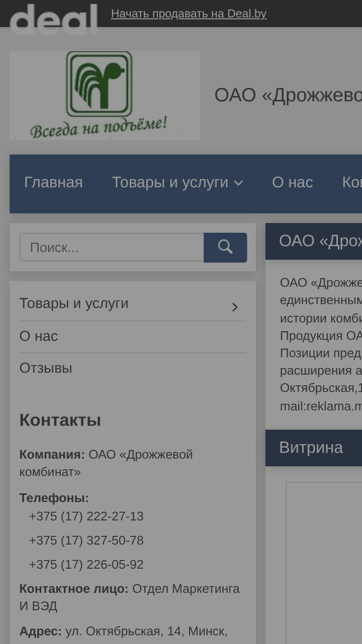
Task: Go to the Главная menu item
Action: [54, 182]
